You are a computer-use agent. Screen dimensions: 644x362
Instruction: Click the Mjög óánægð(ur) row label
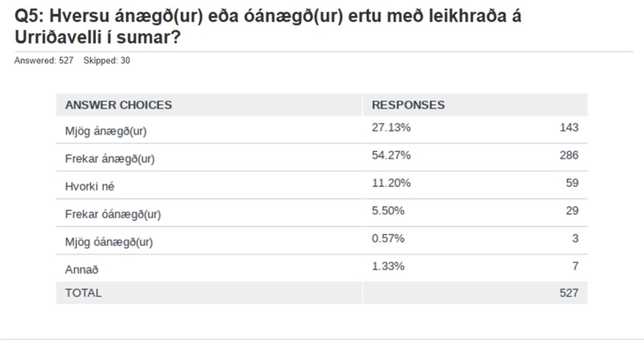109,242
